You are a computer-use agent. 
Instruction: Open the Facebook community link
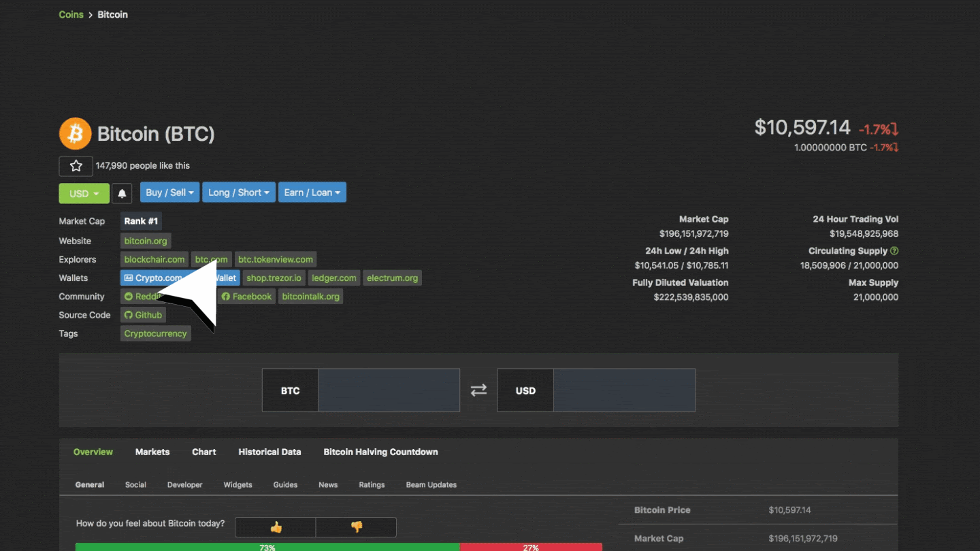pos(246,297)
